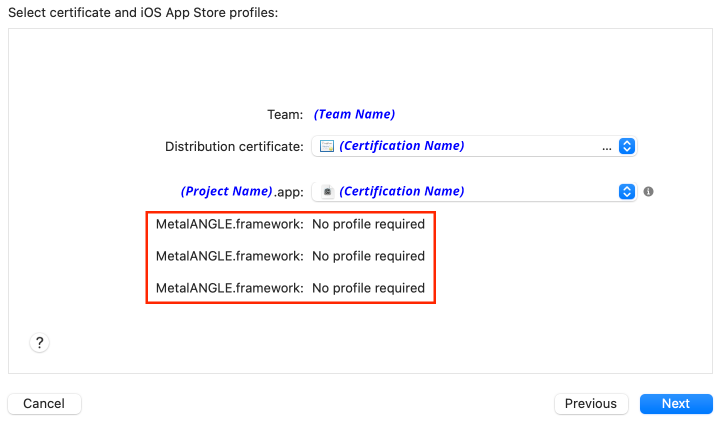Click the Next button
The width and height of the screenshot is (723, 425).
676,404
